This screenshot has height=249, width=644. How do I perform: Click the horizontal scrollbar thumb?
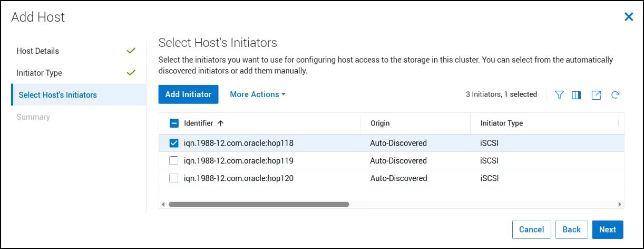[x=259, y=204]
